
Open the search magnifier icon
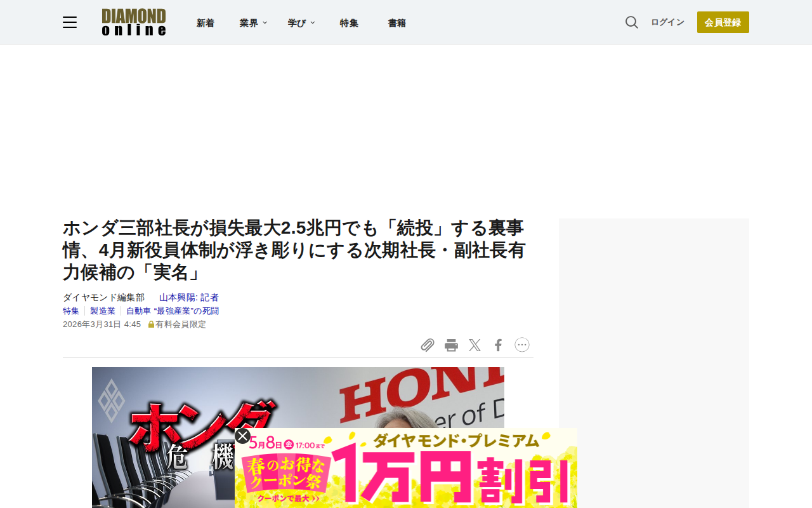point(632,22)
